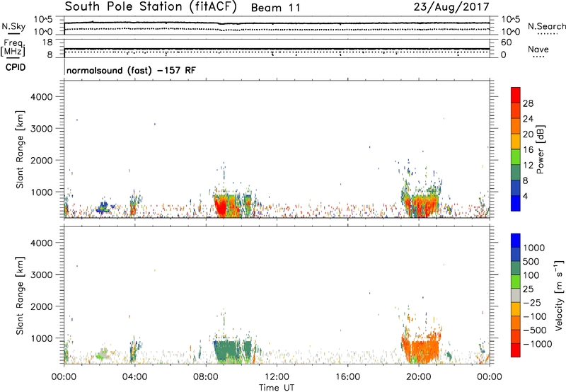Click the "500" label on the velocity colorbar
Viewport: 566px width, 392px height.
point(532,261)
